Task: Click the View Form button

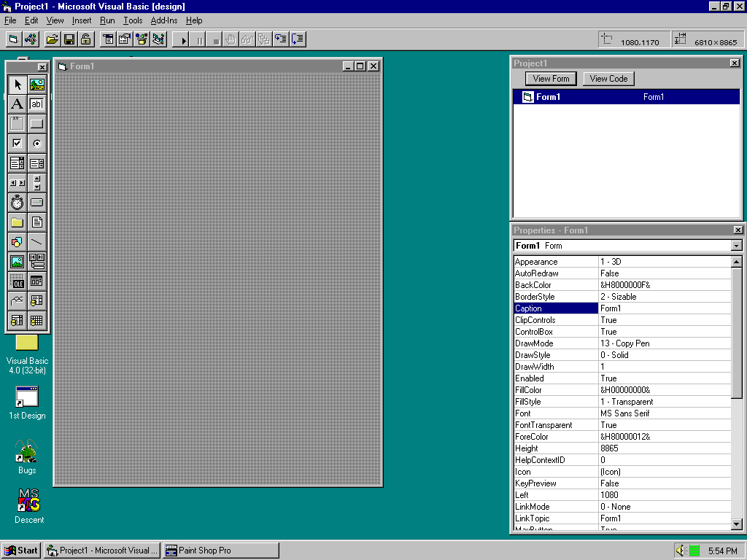Action: (x=551, y=79)
